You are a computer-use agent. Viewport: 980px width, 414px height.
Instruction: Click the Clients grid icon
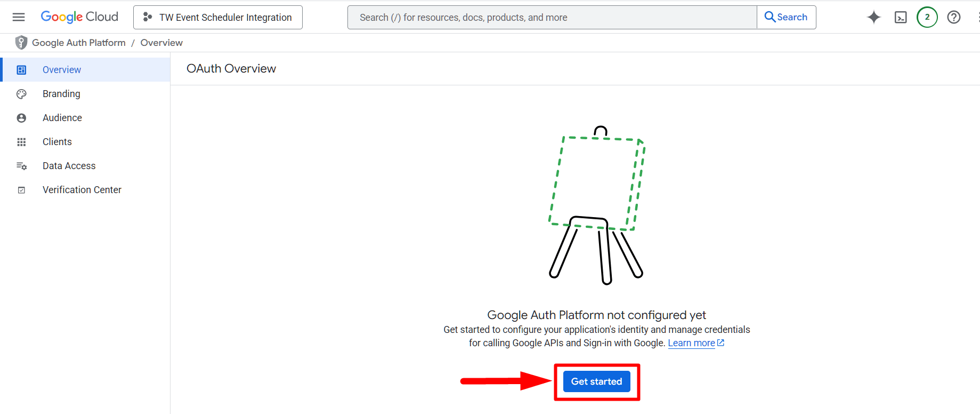[x=21, y=142]
